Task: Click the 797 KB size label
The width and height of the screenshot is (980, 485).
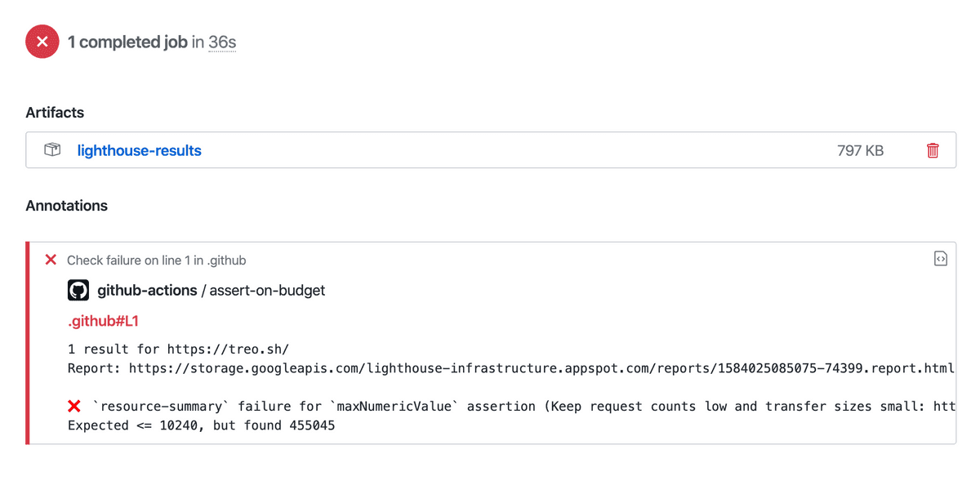Action: tap(859, 149)
